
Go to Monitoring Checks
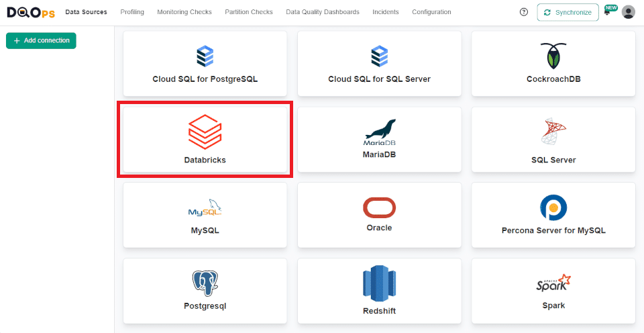click(x=184, y=12)
